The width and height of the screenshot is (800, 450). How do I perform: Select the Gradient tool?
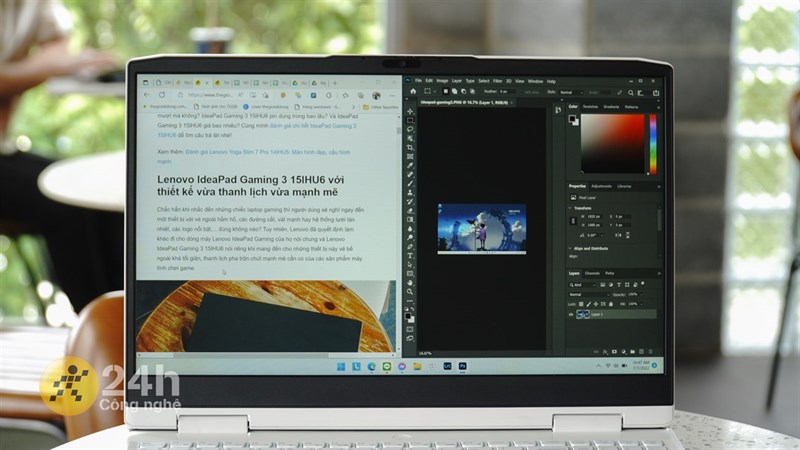click(410, 219)
